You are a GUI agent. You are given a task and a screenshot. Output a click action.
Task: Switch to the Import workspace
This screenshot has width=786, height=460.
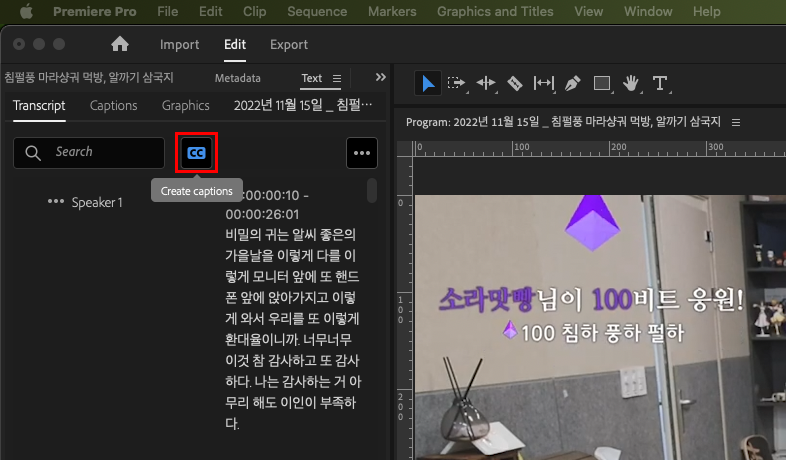tap(179, 45)
